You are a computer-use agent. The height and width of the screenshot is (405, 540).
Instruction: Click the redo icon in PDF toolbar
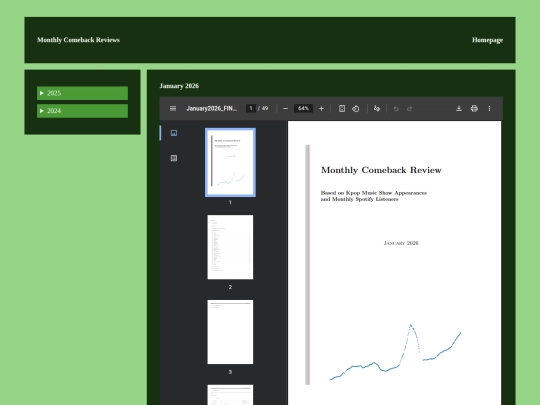[409, 109]
